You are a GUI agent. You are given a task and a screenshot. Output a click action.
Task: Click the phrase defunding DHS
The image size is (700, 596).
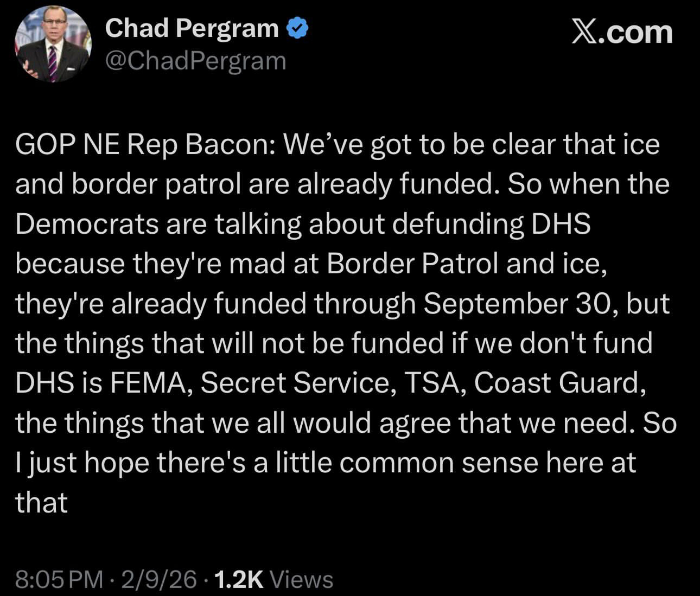491,224
